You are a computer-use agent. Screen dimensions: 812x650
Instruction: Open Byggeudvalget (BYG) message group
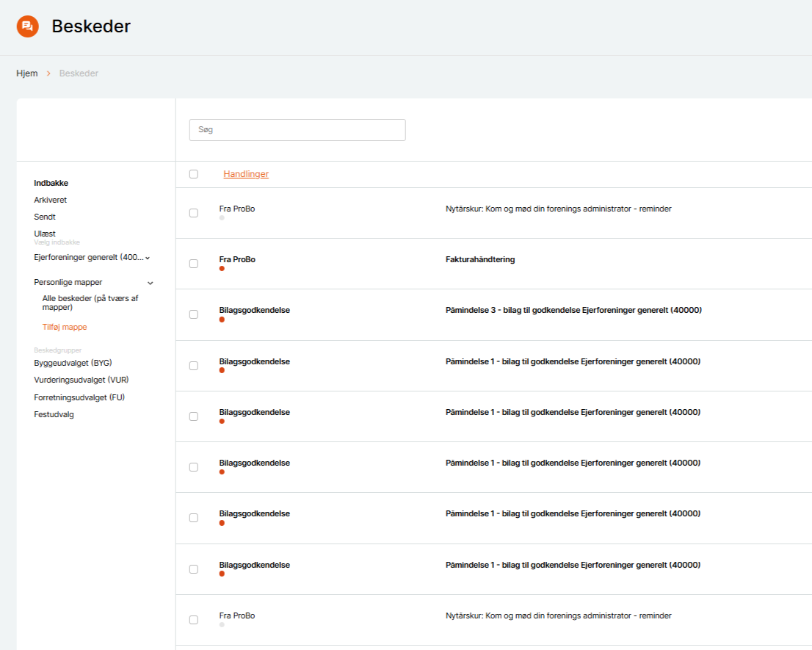click(73, 363)
